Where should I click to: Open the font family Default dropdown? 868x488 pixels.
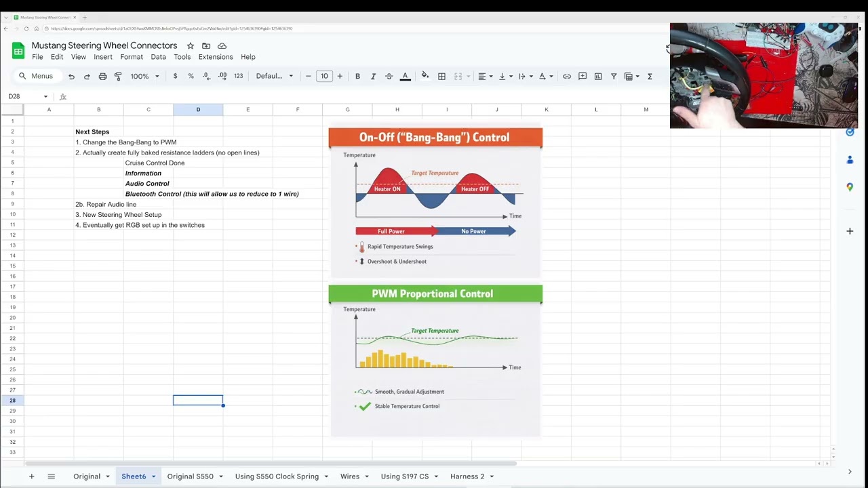tap(275, 77)
